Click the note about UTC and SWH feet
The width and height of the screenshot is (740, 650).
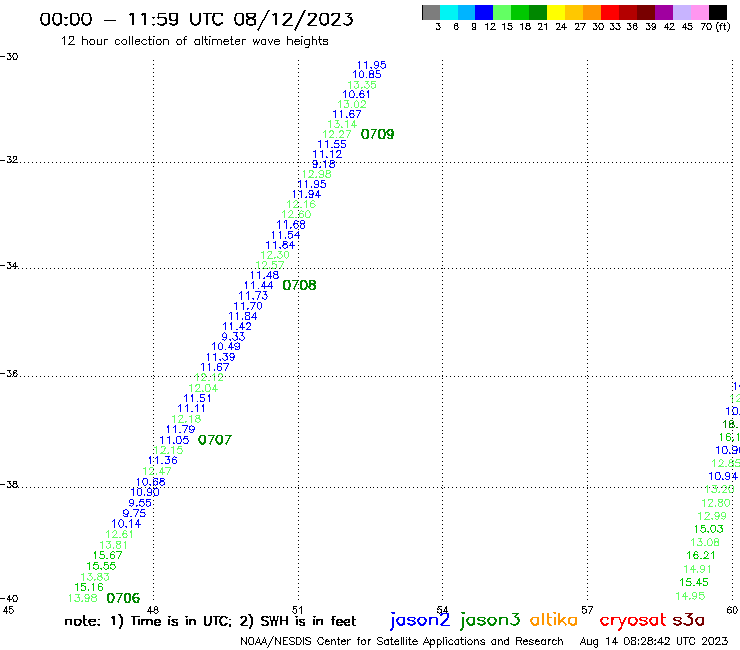tap(210, 621)
